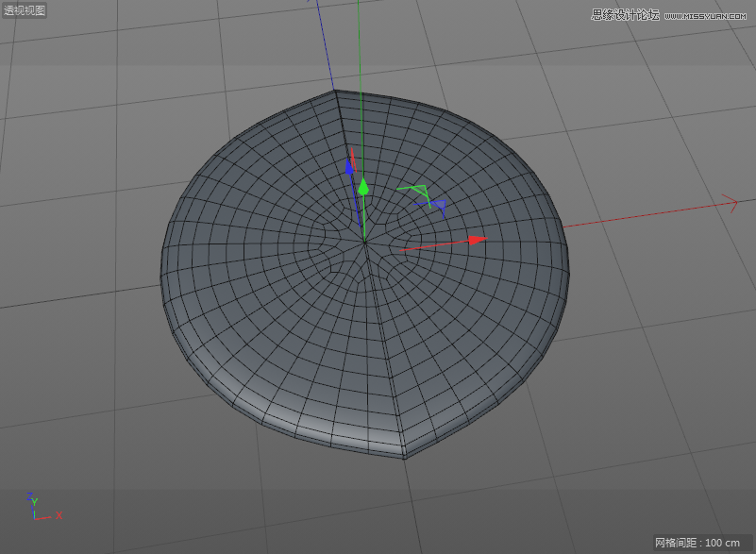Click the small red X label on the axis indicator

coord(59,515)
